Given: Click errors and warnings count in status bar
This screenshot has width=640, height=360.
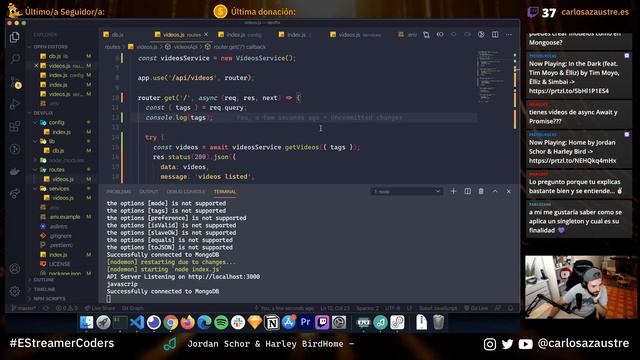Looking at the screenshot, I should point(67,308).
